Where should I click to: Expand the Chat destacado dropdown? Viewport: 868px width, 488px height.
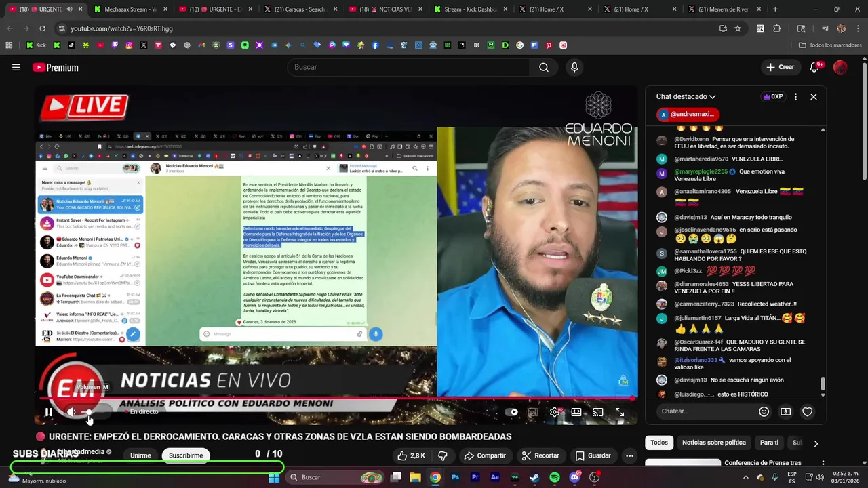(x=686, y=96)
